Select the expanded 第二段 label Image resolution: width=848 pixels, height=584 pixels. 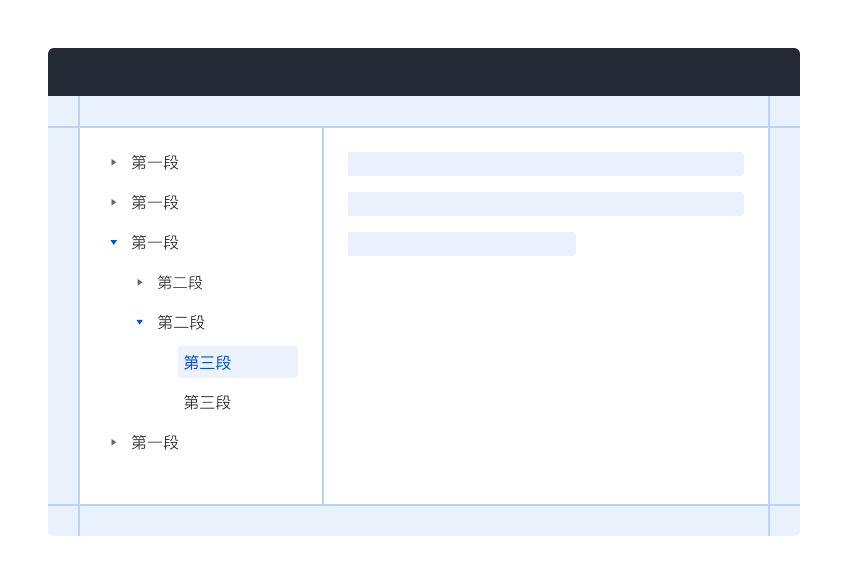(180, 322)
